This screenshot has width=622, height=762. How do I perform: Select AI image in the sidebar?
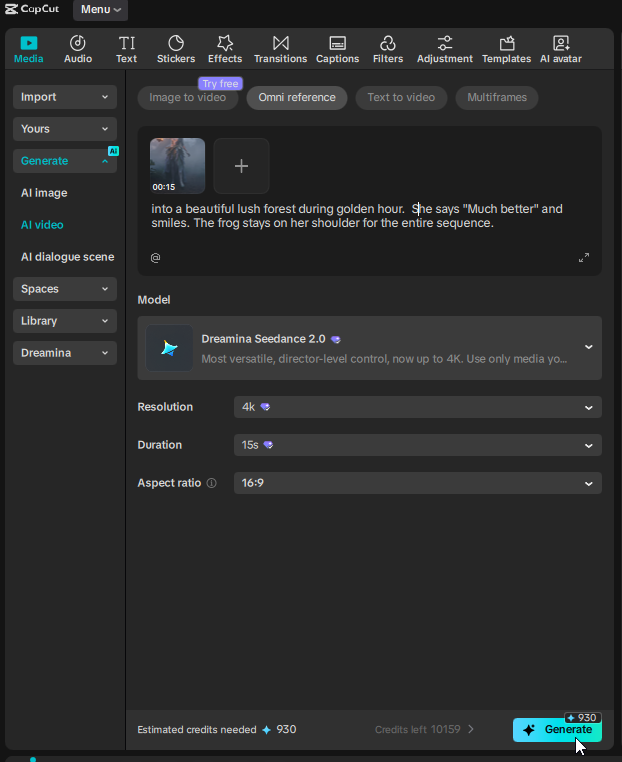click(x=44, y=193)
